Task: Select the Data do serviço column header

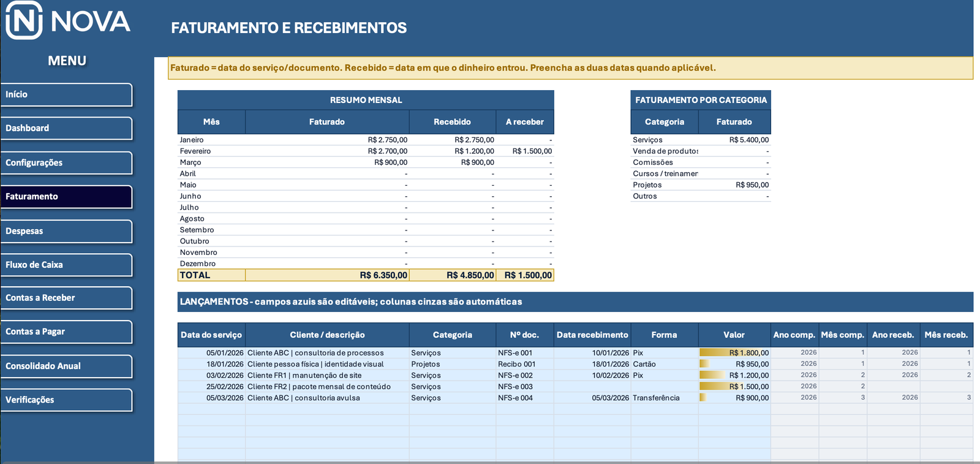Action: [211, 335]
